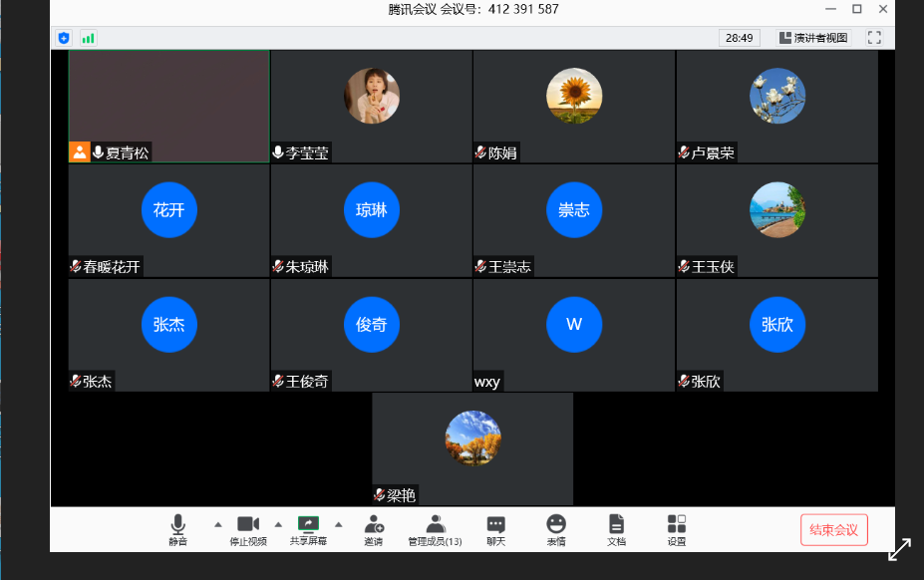Click the microphone icon next to 李莹莹
924x580 pixels.
[278, 152]
